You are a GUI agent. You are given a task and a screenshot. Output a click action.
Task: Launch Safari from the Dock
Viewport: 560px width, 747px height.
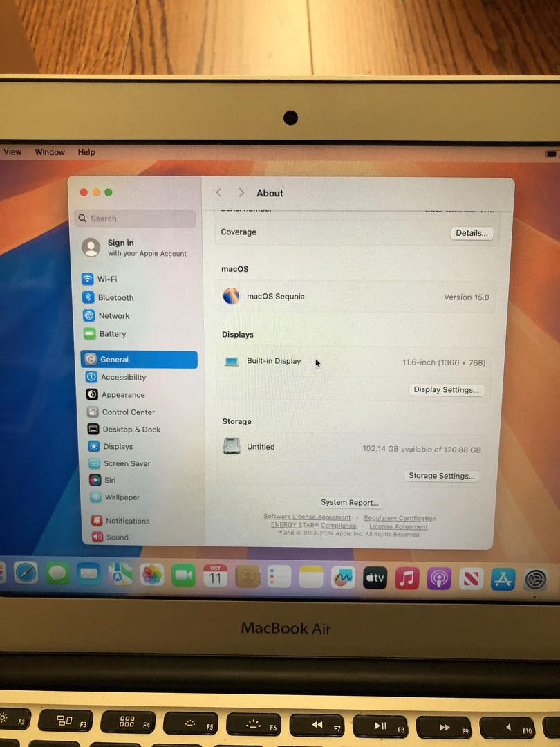(26, 572)
